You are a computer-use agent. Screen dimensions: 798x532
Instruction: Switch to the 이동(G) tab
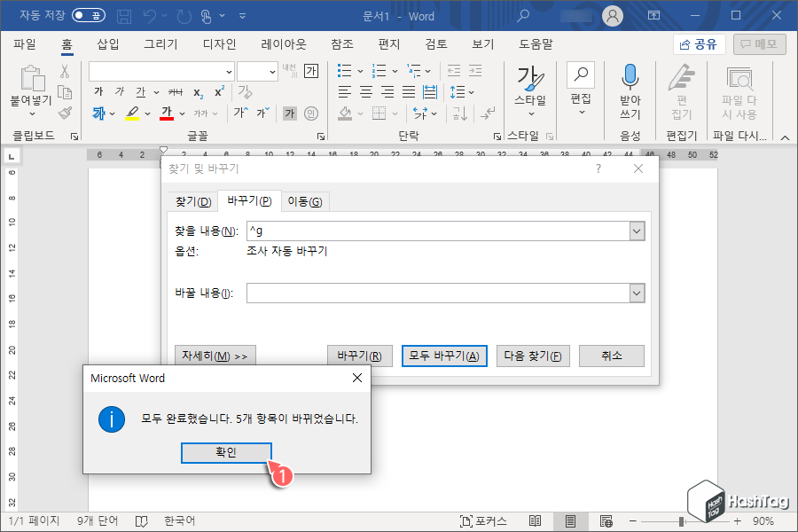tap(305, 201)
